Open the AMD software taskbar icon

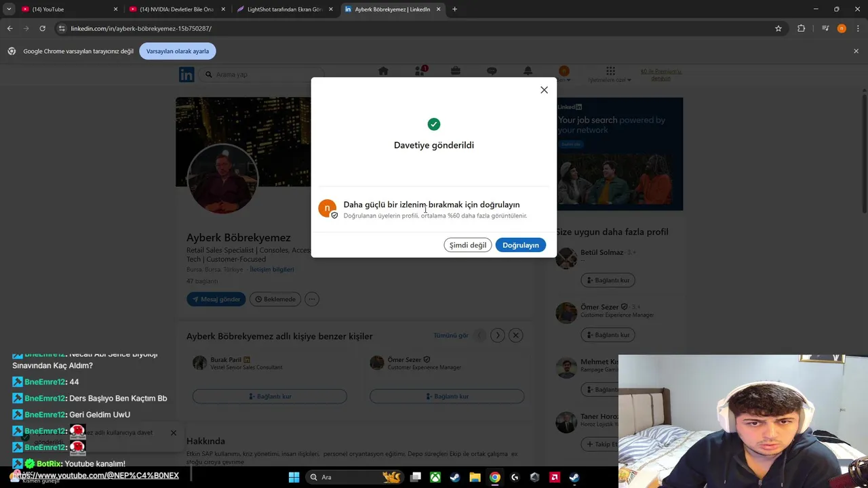click(x=555, y=477)
